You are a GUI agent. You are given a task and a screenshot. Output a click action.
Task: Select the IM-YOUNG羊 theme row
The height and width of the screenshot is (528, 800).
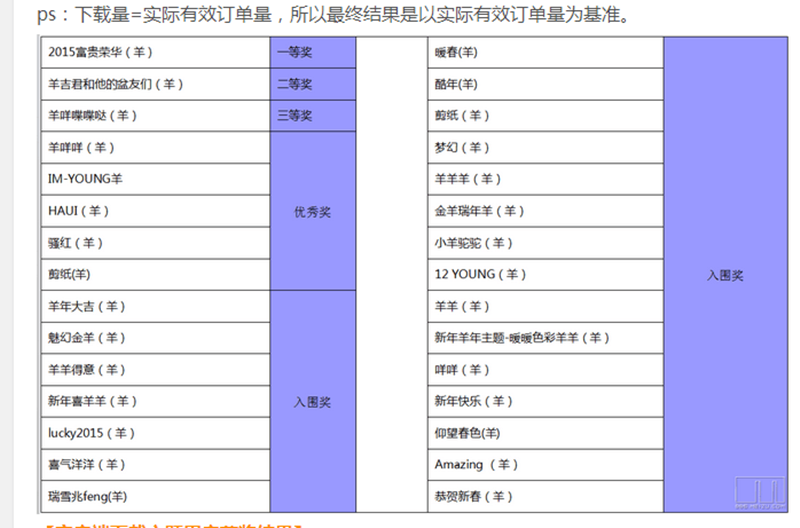click(85, 179)
